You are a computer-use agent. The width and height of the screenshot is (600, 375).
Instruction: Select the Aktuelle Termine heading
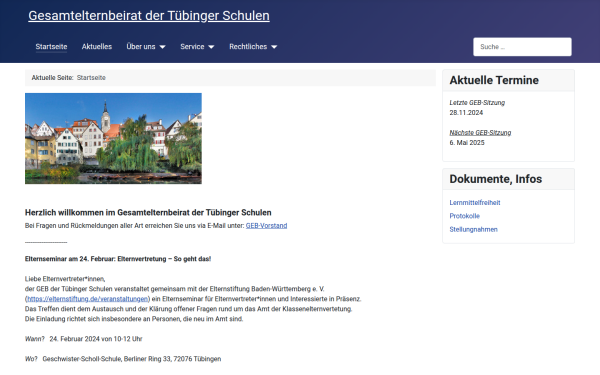pyautogui.click(x=494, y=80)
